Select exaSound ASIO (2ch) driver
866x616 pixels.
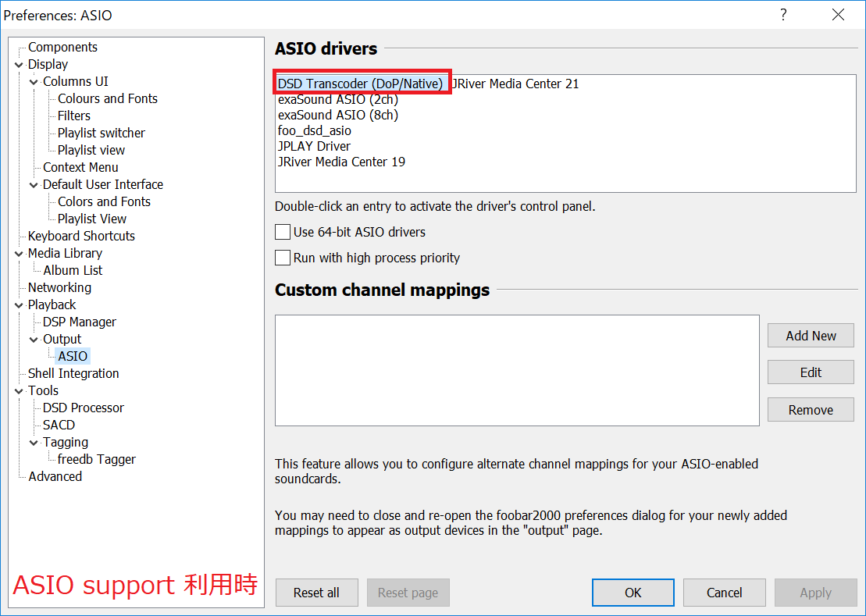pos(338,99)
